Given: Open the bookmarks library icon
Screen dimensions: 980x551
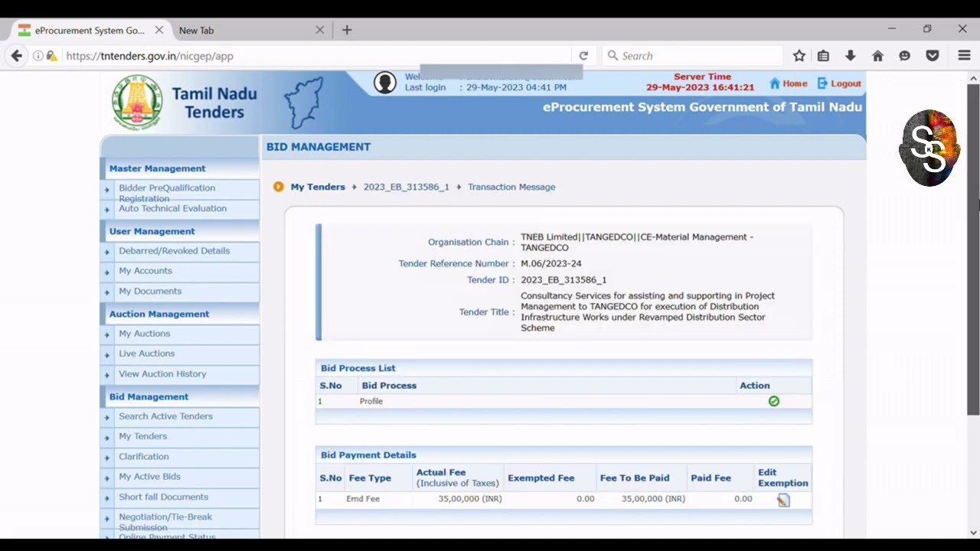Looking at the screenshot, I should (823, 56).
